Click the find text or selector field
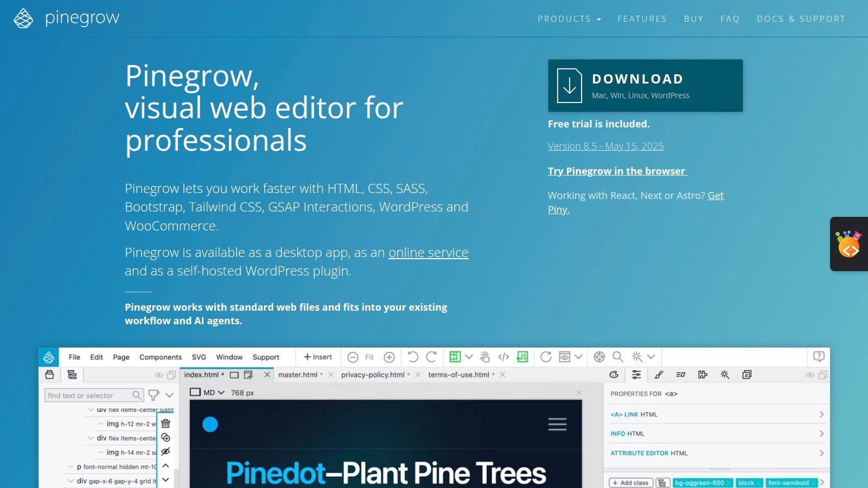 tap(93, 395)
